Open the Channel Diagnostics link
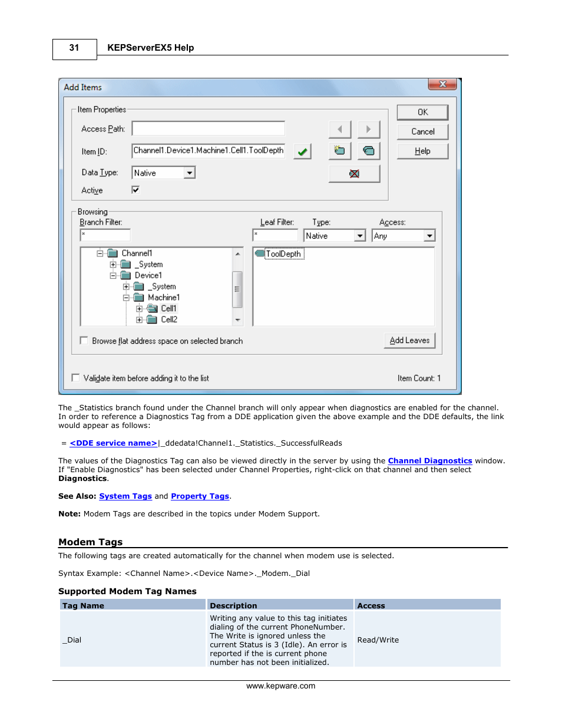The width and height of the screenshot is (562, 728). click(430, 461)
